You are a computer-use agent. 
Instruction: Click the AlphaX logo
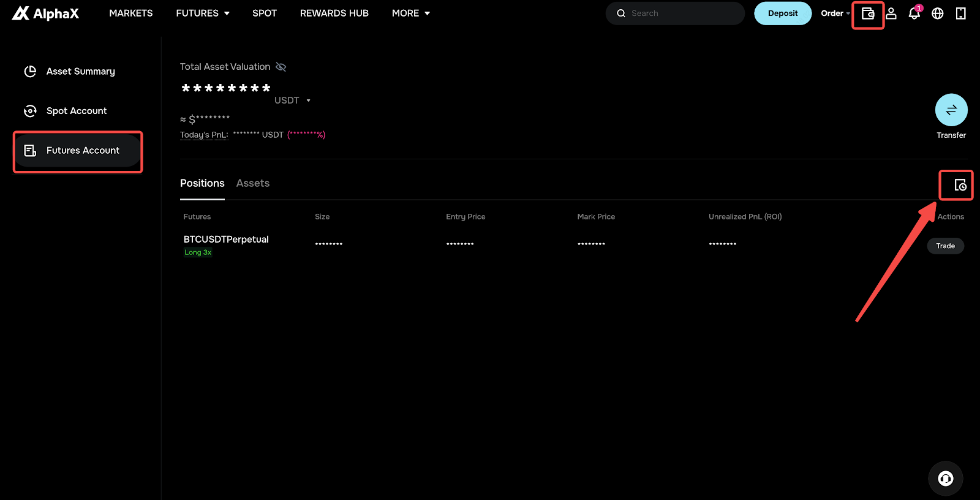pos(45,13)
